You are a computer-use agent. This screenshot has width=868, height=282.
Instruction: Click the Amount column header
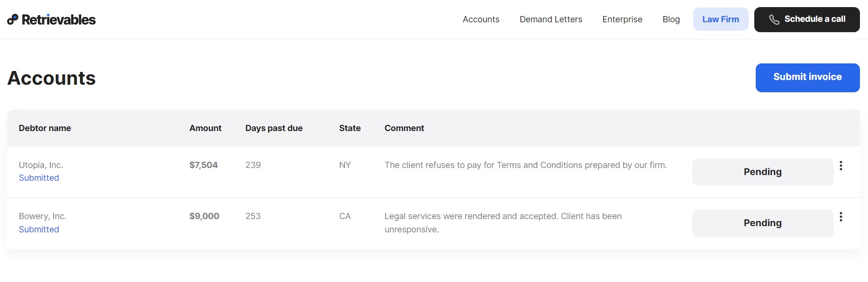[x=205, y=128]
